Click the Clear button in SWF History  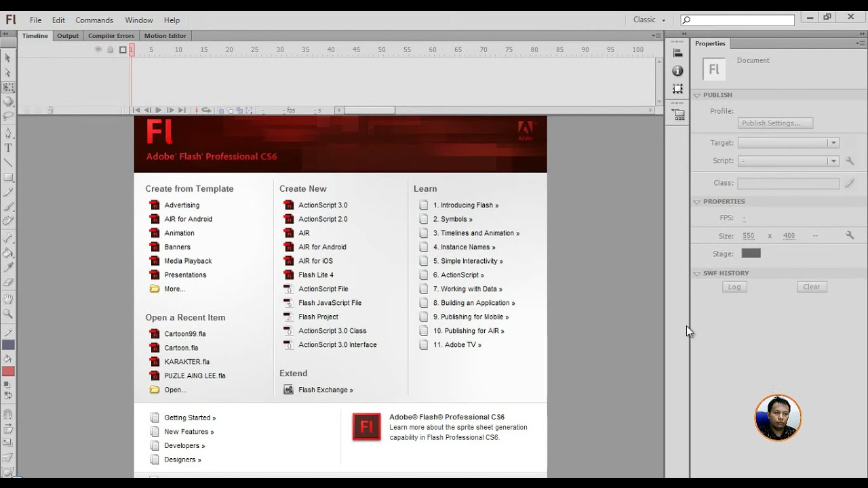coord(812,287)
